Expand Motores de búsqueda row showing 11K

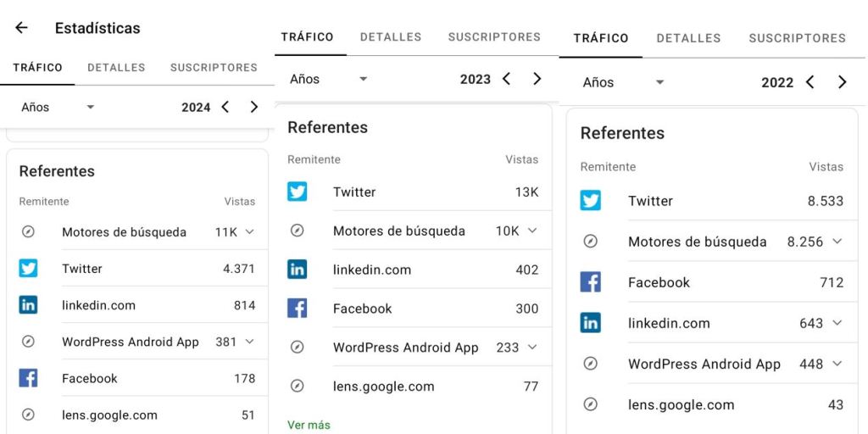[x=249, y=232]
